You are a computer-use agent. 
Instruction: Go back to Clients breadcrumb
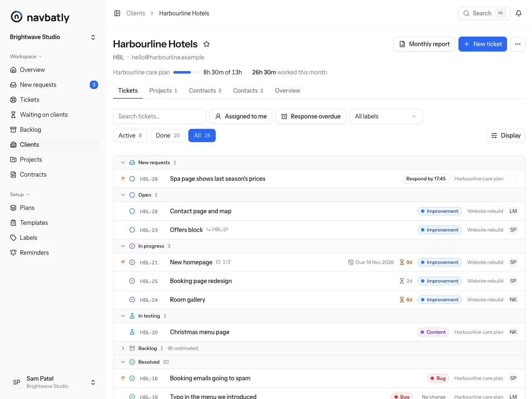[x=136, y=13]
